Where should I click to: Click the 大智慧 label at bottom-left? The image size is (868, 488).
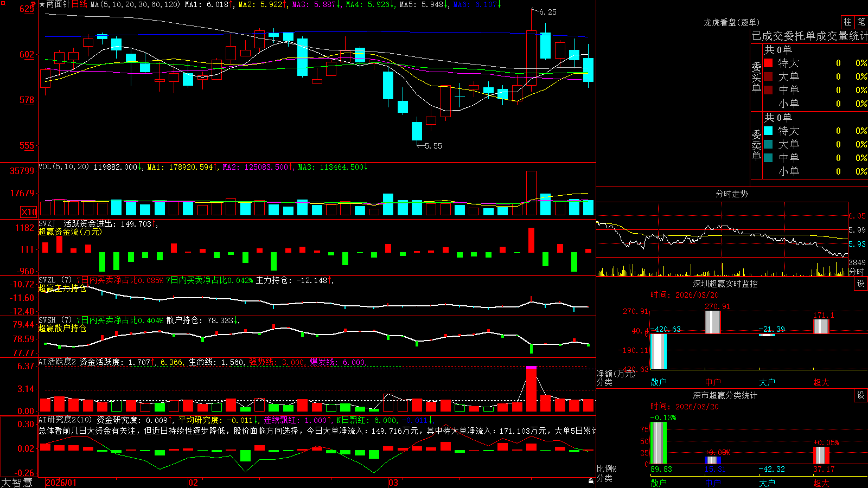coord(17,483)
